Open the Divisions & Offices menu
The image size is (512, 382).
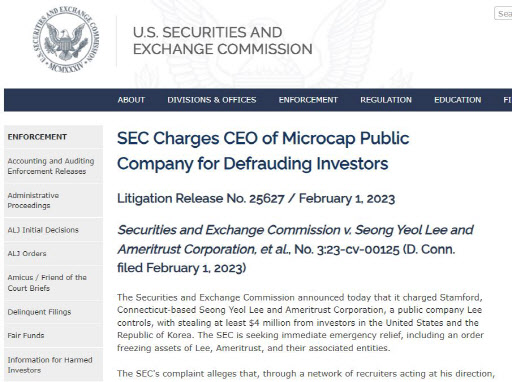pyautogui.click(x=212, y=100)
